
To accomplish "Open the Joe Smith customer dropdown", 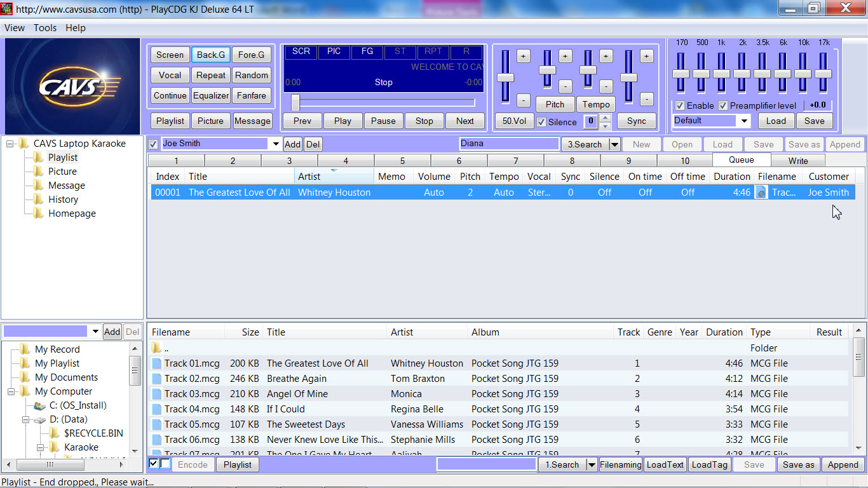I will coord(276,144).
